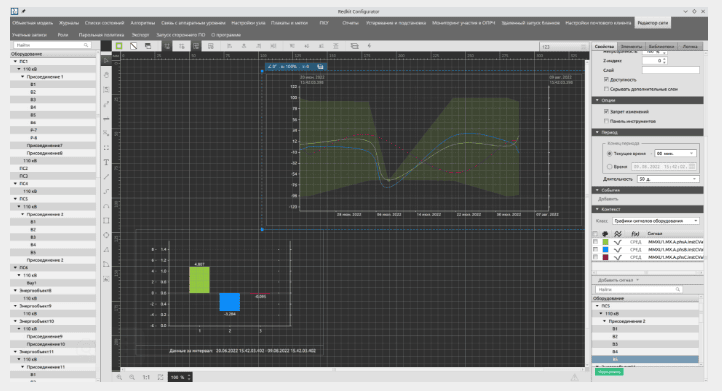Click the zoom out magnifier icon
722x391 pixels.
click(132, 377)
